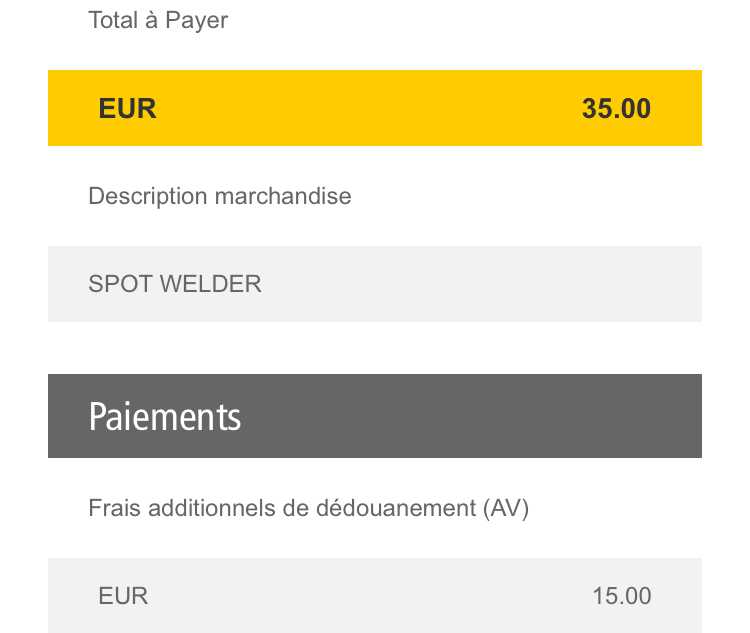
Task: Click the word WELDER in description
Action: [210, 284]
